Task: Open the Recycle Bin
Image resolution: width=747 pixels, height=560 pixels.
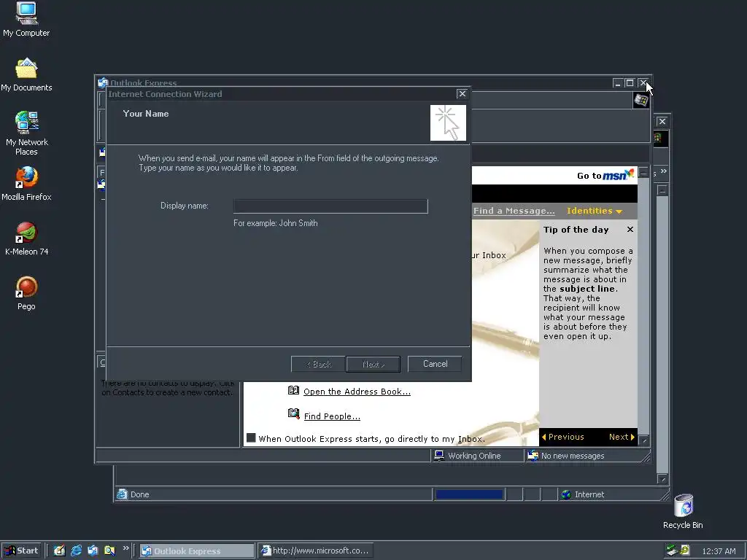Action: tap(683, 511)
